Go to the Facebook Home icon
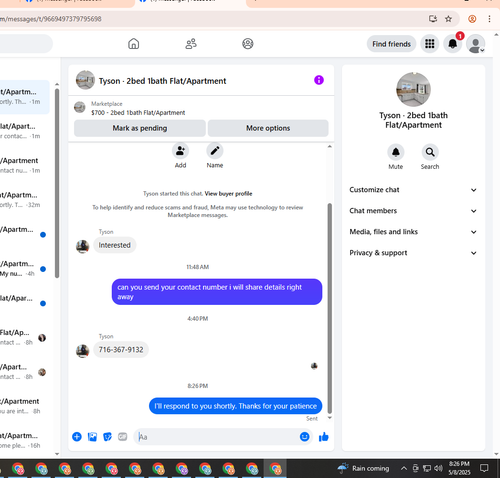The height and width of the screenshot is (478, 500). click(x=133, y=44)
